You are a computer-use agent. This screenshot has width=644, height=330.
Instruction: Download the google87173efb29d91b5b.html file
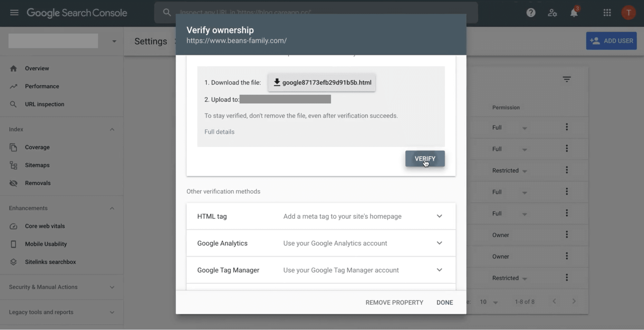(x=322, y=82)
